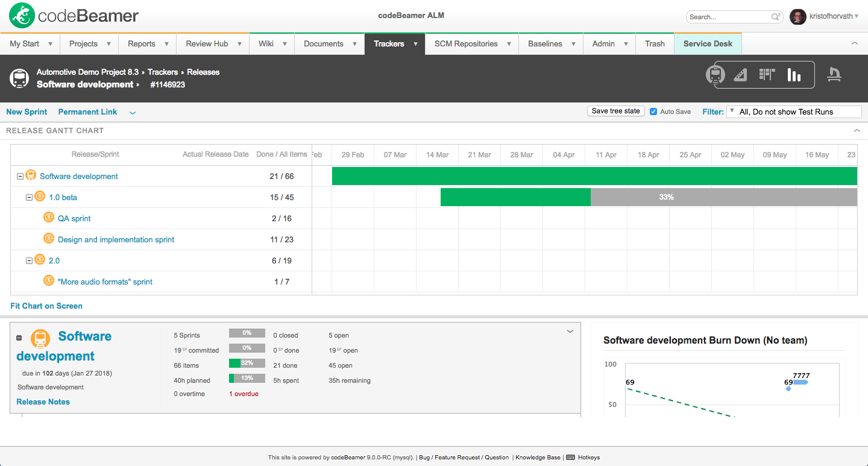Switch to the Review Hub tab
This screenshot has height=466, width=868.
[x=213, y=44]
